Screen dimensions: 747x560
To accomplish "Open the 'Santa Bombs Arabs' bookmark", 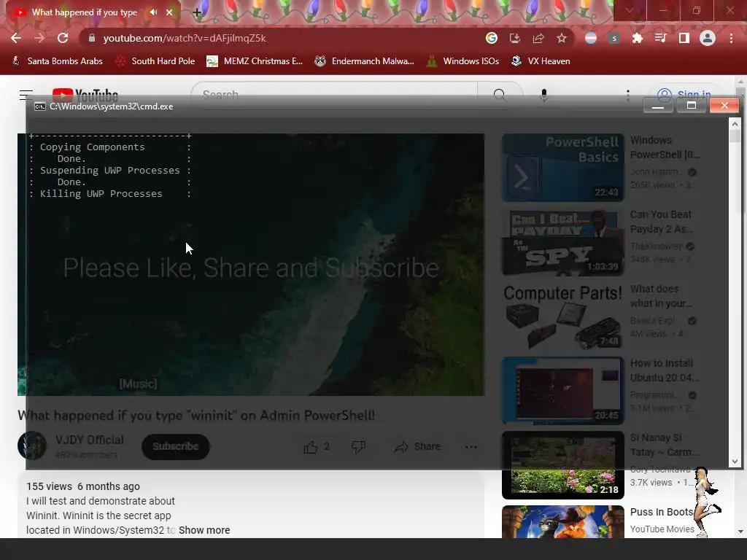I will (57, 61).
